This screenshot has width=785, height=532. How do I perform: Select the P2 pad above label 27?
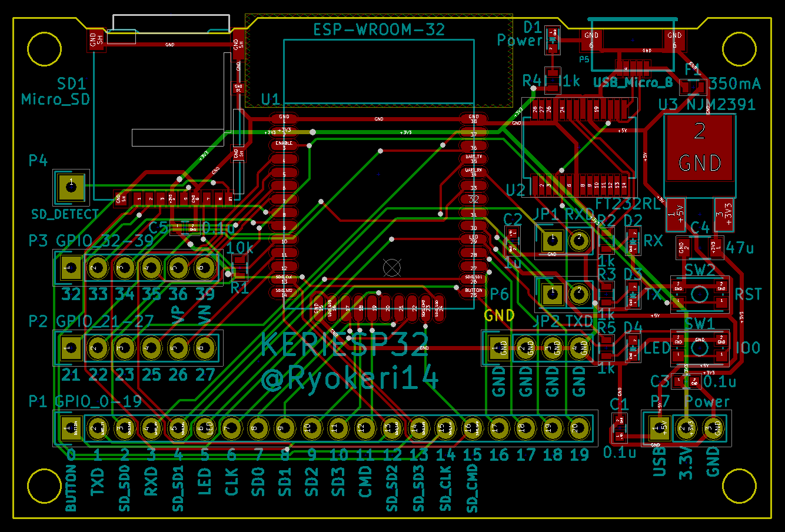205,348
